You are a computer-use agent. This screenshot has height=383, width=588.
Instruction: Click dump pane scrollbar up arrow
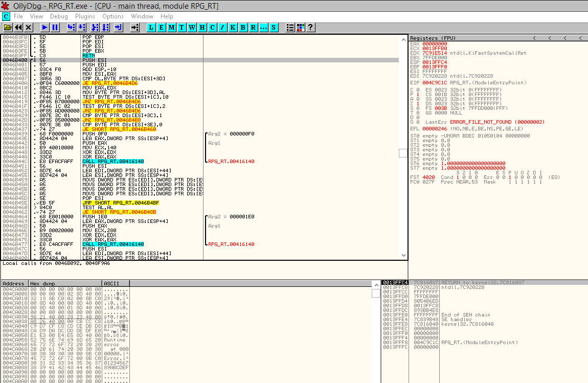point(376,285)
